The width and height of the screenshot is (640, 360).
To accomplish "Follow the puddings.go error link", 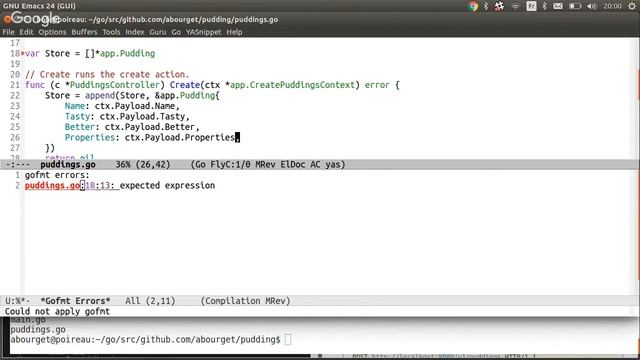I will coord(52,185).
